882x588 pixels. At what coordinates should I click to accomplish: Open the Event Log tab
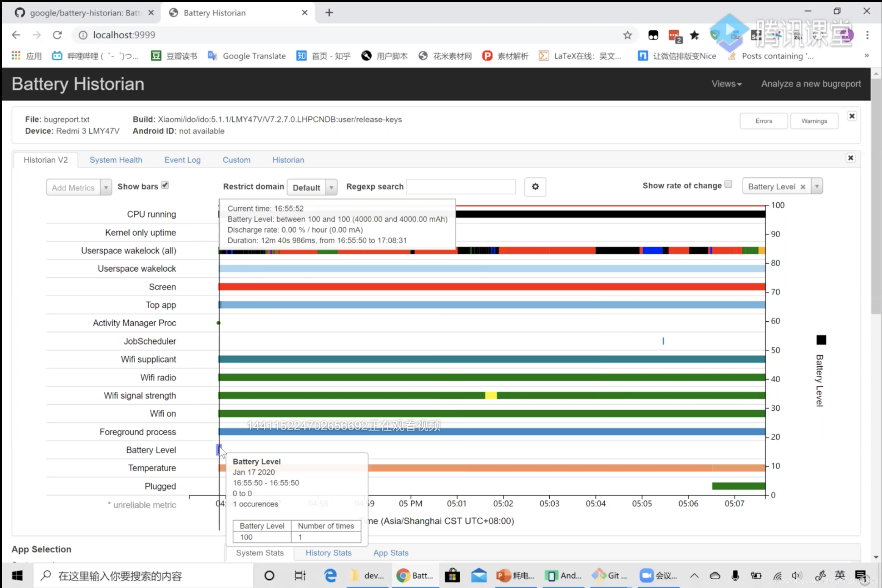(182, 160)
